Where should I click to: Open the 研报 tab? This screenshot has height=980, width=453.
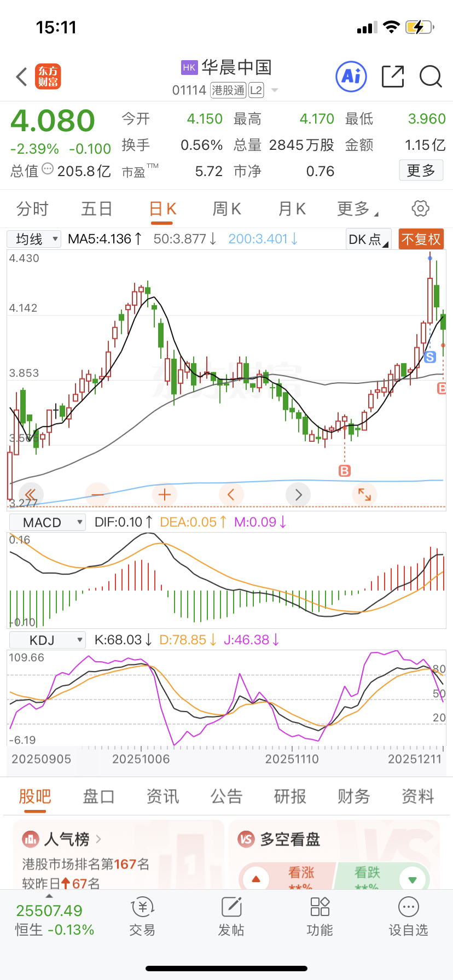290,796
